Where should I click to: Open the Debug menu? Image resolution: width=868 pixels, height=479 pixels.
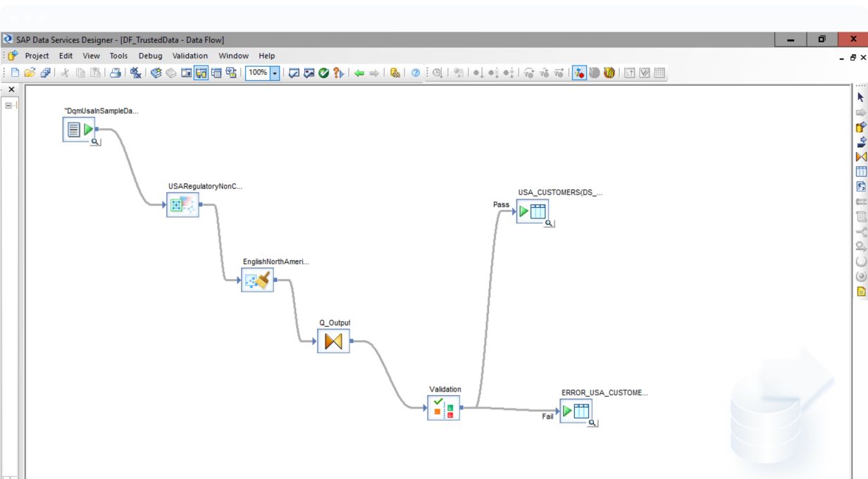pyautogui.click(x=150, y=56)
